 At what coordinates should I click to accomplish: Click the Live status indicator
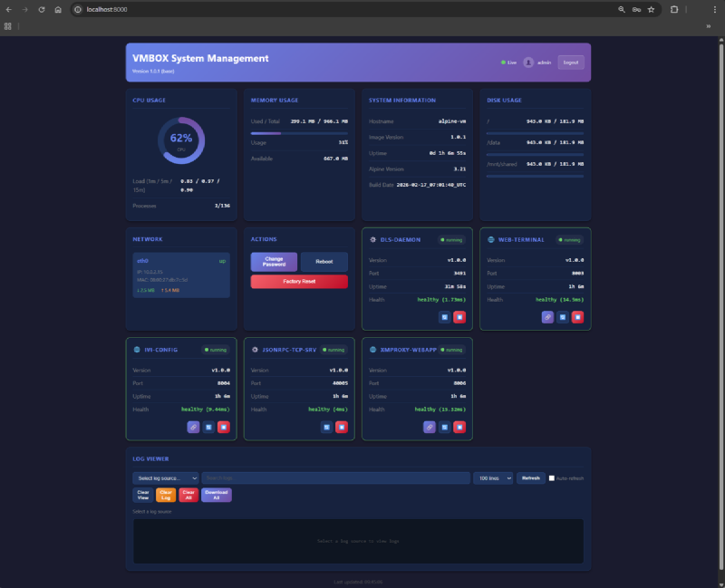[506, 62]
